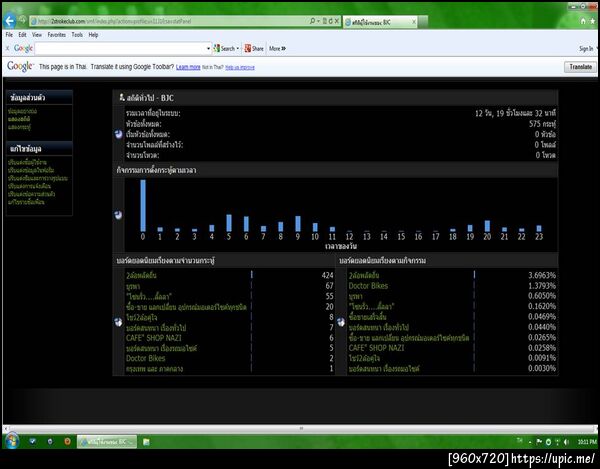Open the Help menu
Image resolution: width=600 pixels, height=469 pixels.
93,35
